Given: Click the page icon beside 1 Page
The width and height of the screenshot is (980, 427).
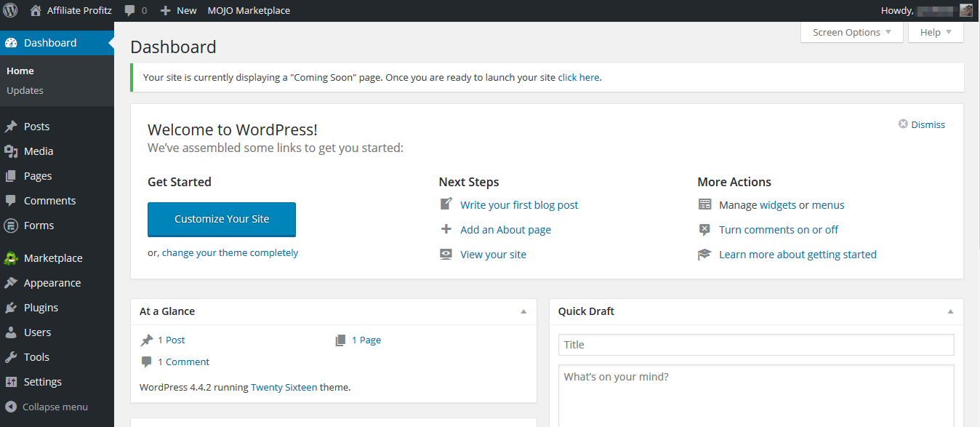Looking at the screenshot, I should (x=340, y=340).
